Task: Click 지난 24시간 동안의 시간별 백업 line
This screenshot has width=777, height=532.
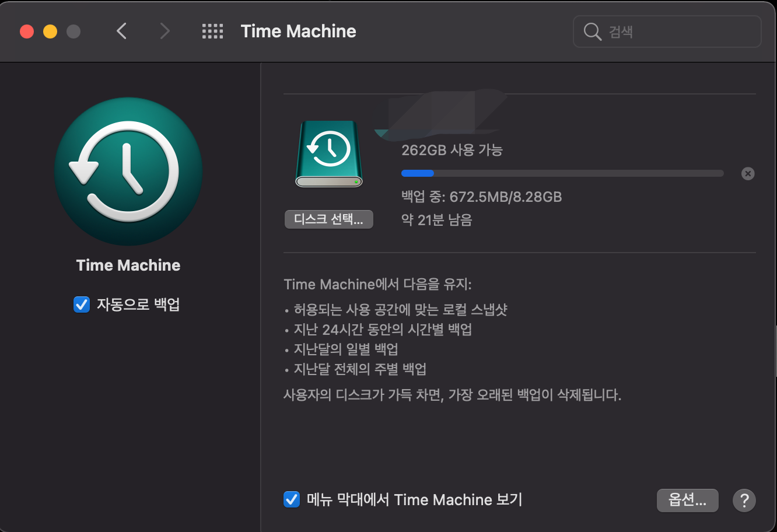Action: pos(383,330)
